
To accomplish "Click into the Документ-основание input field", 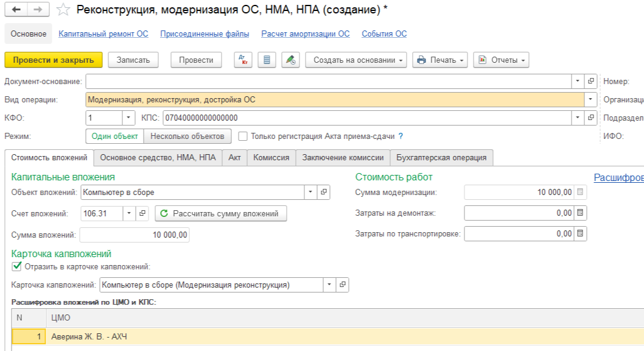I will [329, 82].
